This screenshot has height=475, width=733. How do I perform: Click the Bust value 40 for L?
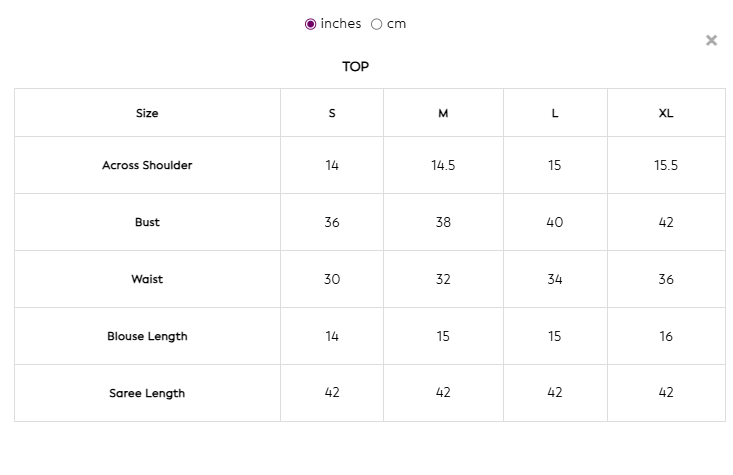555,222
